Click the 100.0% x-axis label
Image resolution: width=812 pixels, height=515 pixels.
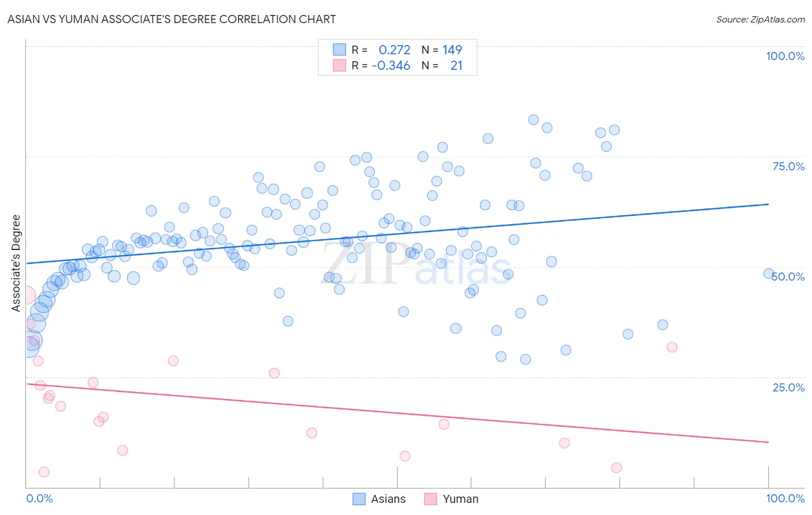click(x=785, y=498)
